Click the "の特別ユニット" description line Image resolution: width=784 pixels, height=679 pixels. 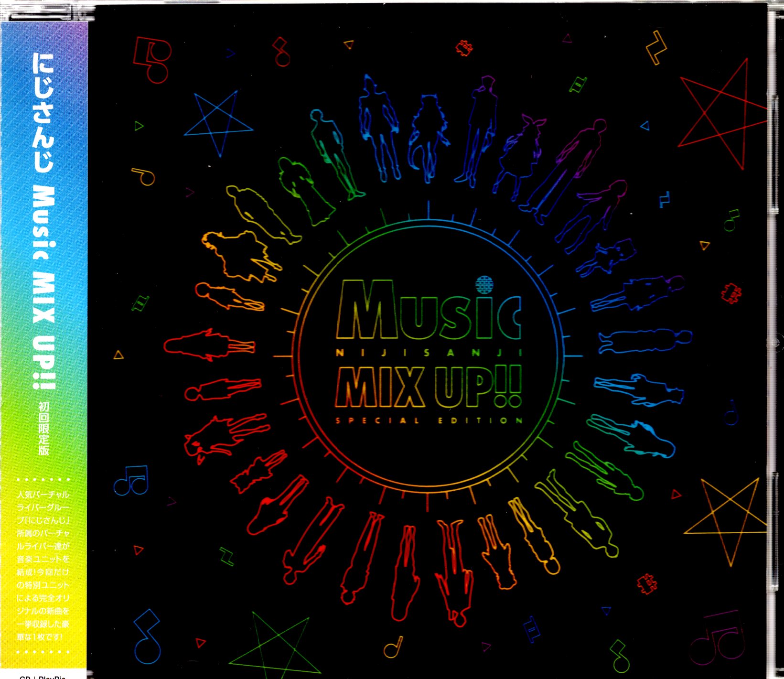click(x=43, y=585)
